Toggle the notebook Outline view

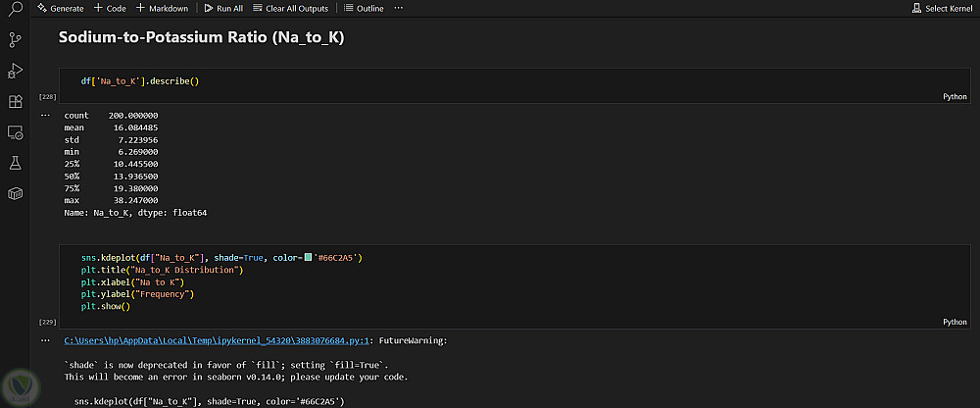pyautogui.click(x=364, y=8)
